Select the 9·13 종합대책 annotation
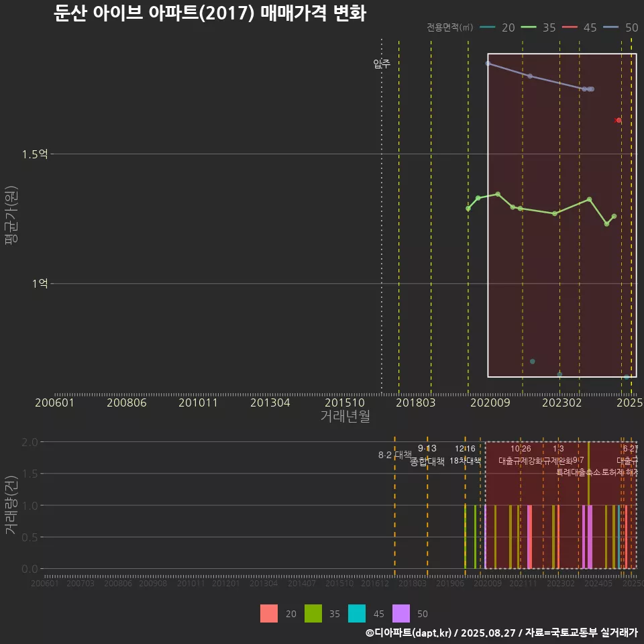This screenshot has height=644, width=644. click(x=427, y=455)
